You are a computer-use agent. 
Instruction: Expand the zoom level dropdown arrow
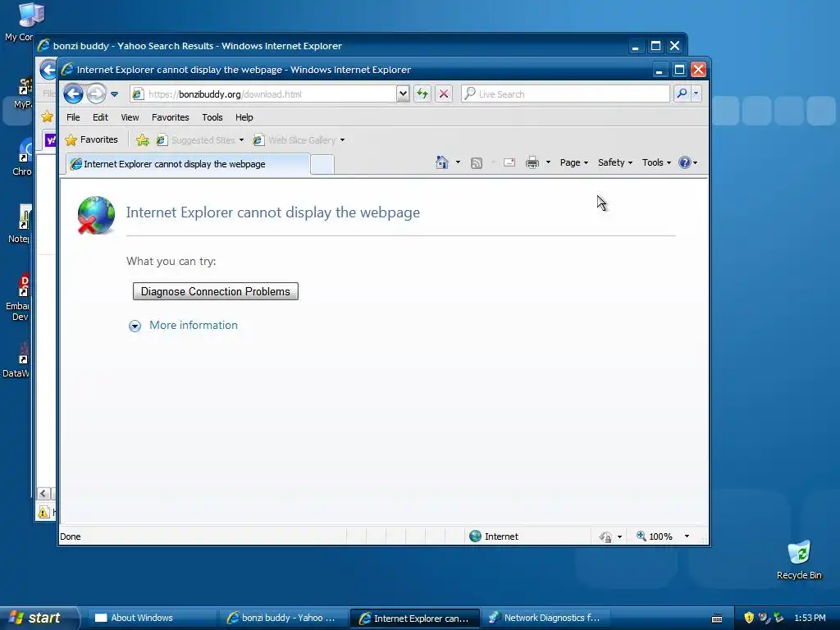click(687, 536)
